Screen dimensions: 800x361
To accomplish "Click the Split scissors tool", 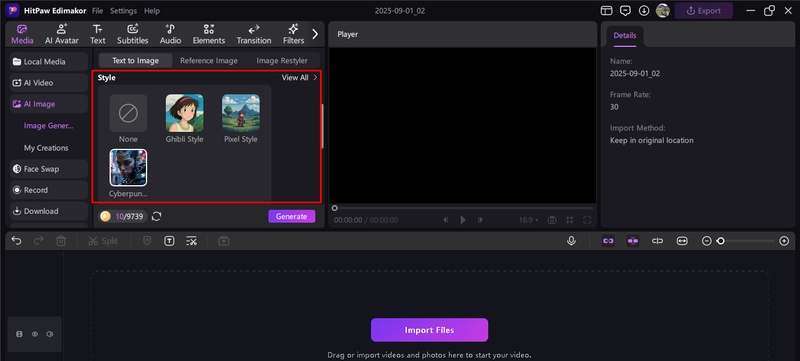I will pyautogui.click(x=103, y=241).
